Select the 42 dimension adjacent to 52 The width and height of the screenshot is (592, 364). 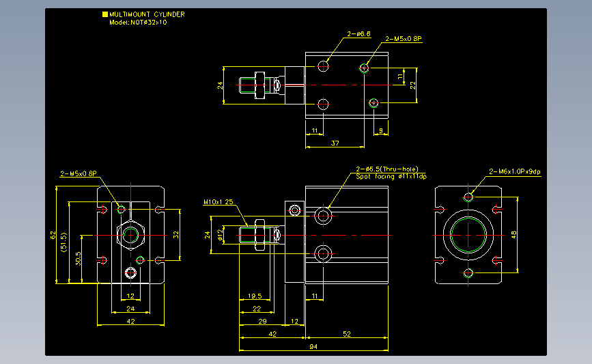[272, 334]
